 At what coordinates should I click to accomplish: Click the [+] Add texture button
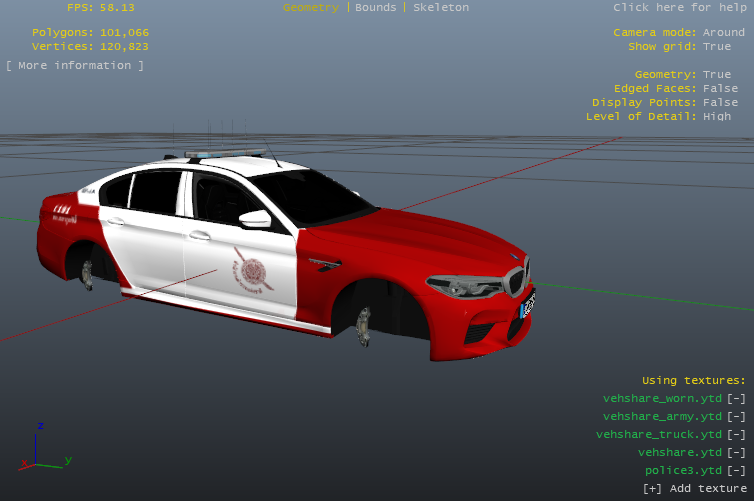tap(695, 488)
